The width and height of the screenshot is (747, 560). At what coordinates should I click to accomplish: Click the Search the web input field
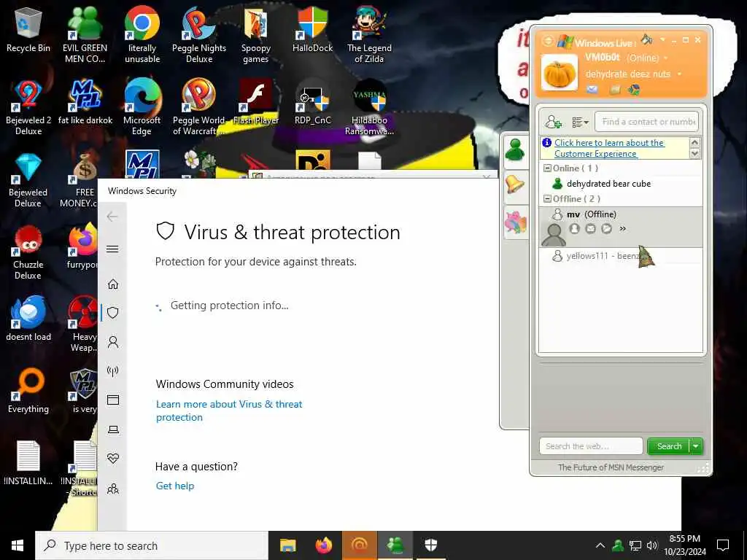pos(591,446)
